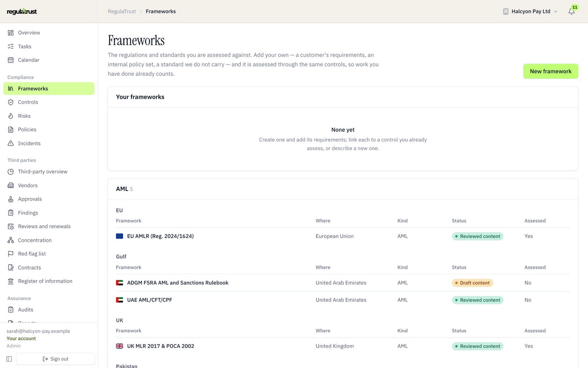Click RegulaTrust in the breadcrumb

click(x=122, y=11)
